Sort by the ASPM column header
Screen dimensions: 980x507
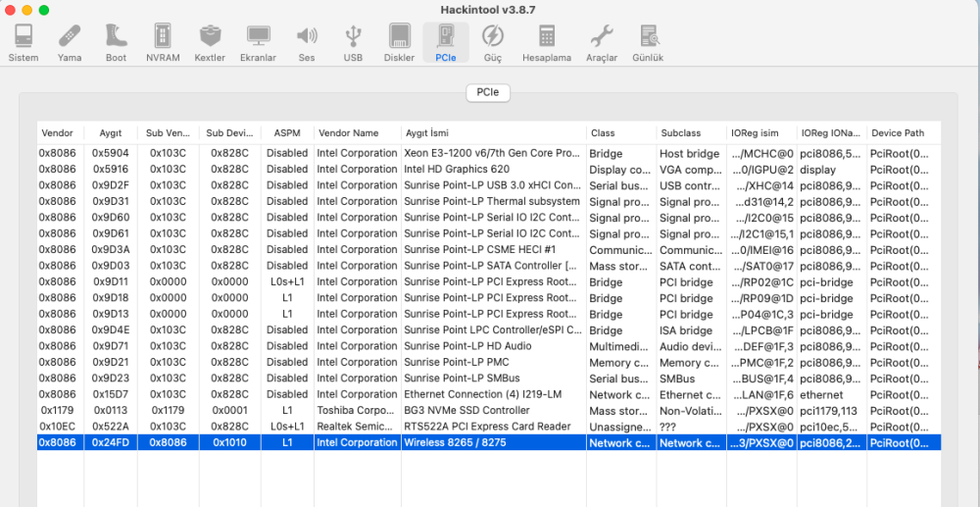[287, 133]
